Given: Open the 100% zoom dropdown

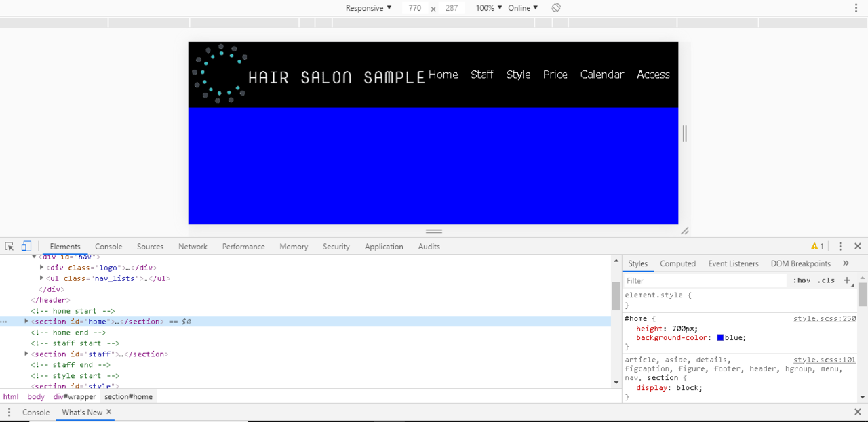Looking at the screenshot, I should (x=489, y=8).
